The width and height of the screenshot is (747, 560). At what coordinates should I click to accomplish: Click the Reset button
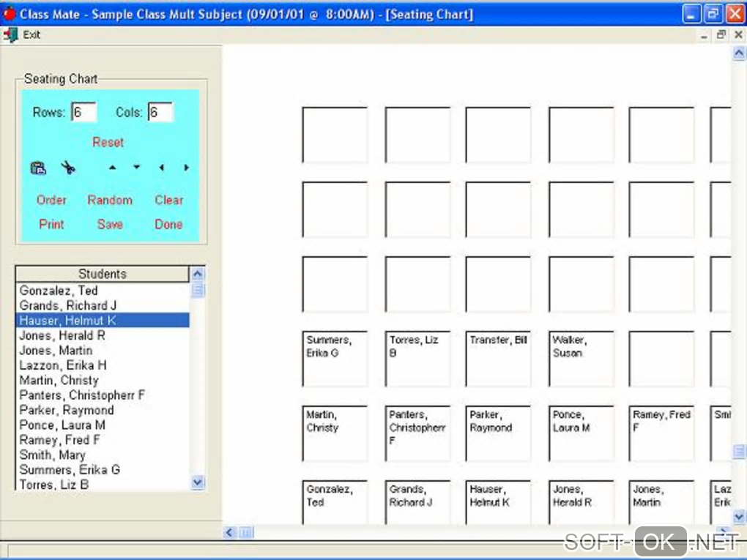click(x=108, y=142)
